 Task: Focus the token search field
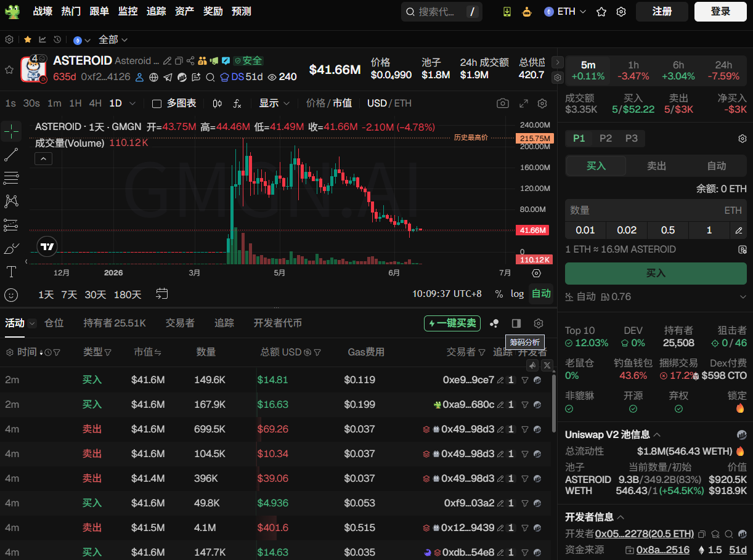pos(442,12)
